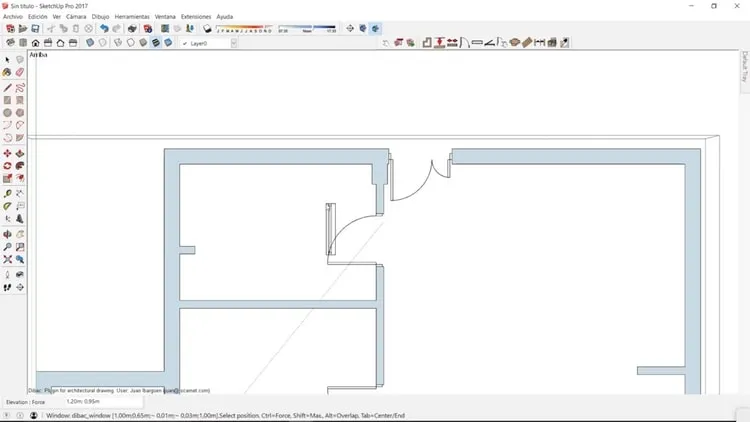Select the Eraser tool
Screen dimensions: 750x422
20,72
